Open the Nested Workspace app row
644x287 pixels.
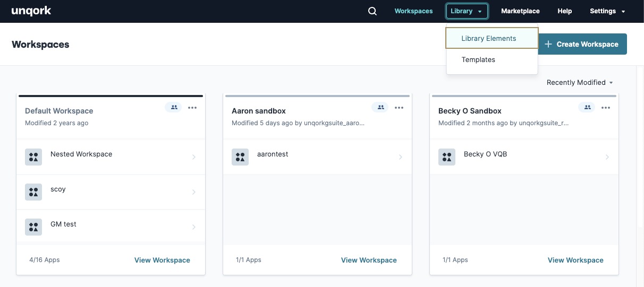(111, 157)
